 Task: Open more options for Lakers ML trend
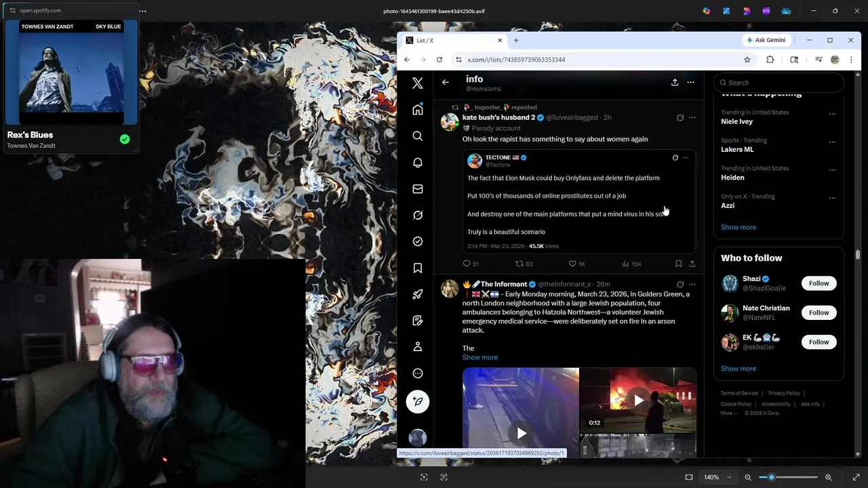pyautogui.click(x=832, y=142)
